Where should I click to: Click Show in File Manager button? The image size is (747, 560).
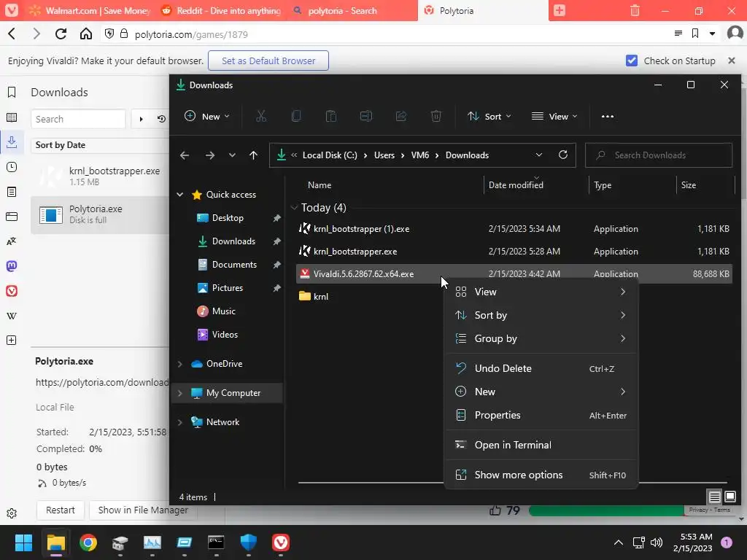click(x=143, y=510)
